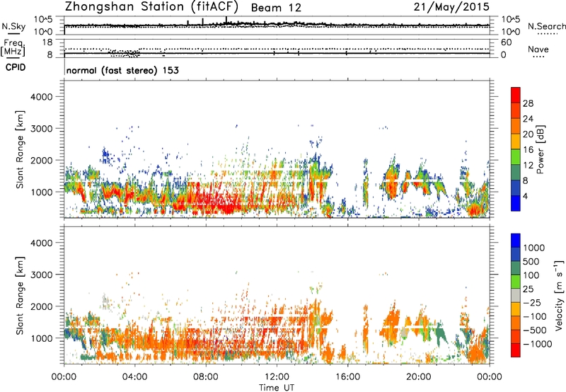Screen dimensions: 566x392
Task: Click the 'Time UT' axis label
Action: point(277,388)
